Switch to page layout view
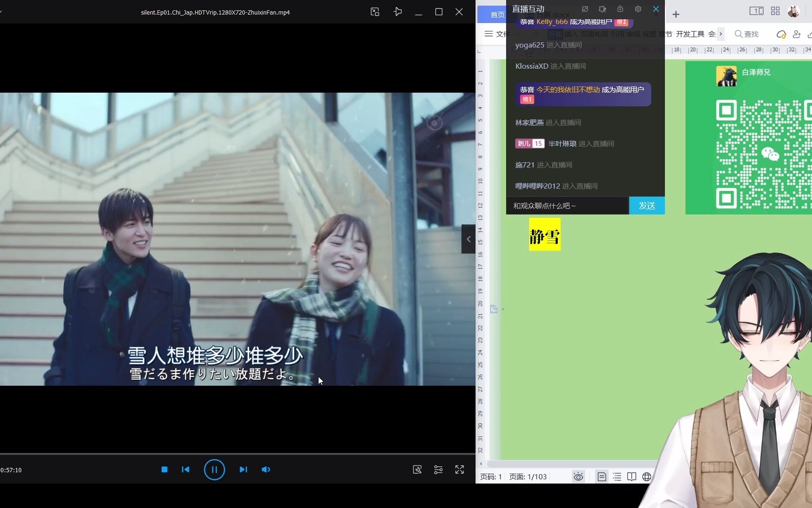The height and width of the screenshot is (508, 812). (x=601, y=477)
